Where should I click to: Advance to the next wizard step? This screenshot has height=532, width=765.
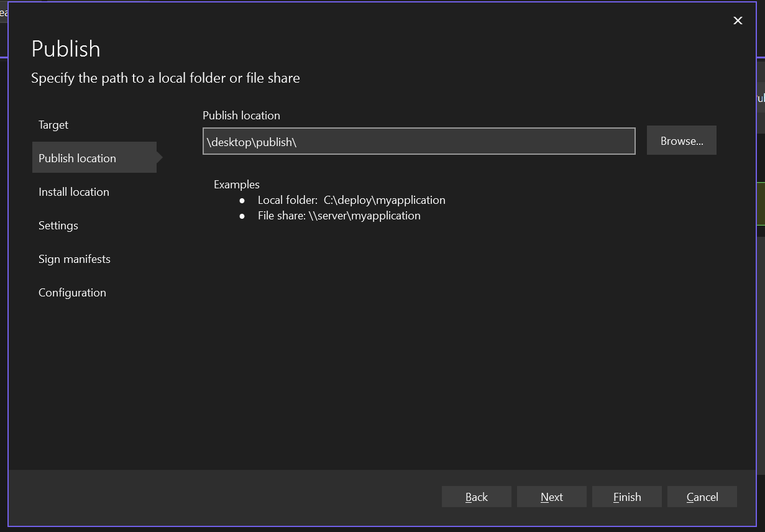[x=551, y=497]
